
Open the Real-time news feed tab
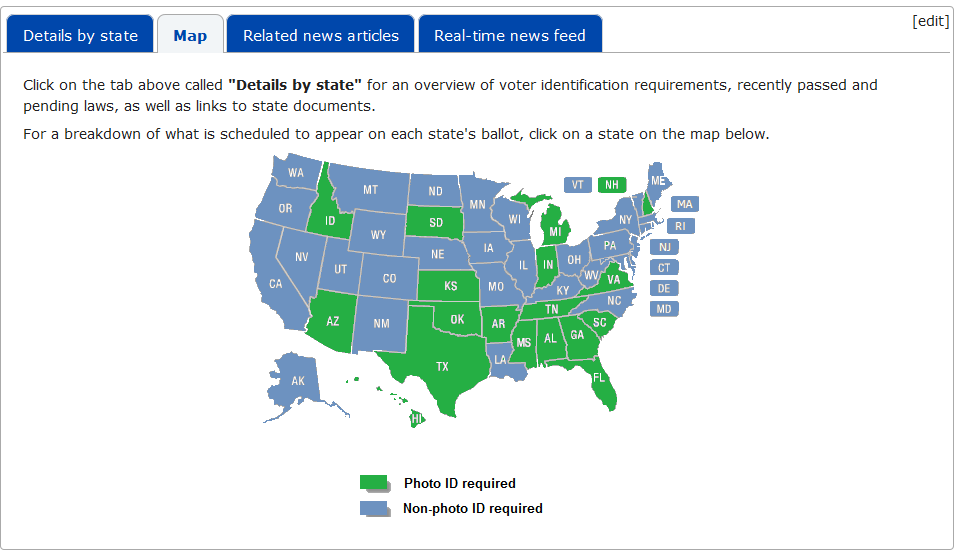point(509,35)
